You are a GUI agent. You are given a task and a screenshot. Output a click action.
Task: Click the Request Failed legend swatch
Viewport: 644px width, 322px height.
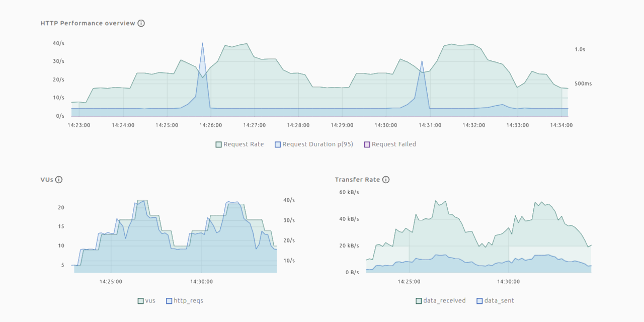tap(367, 144)
